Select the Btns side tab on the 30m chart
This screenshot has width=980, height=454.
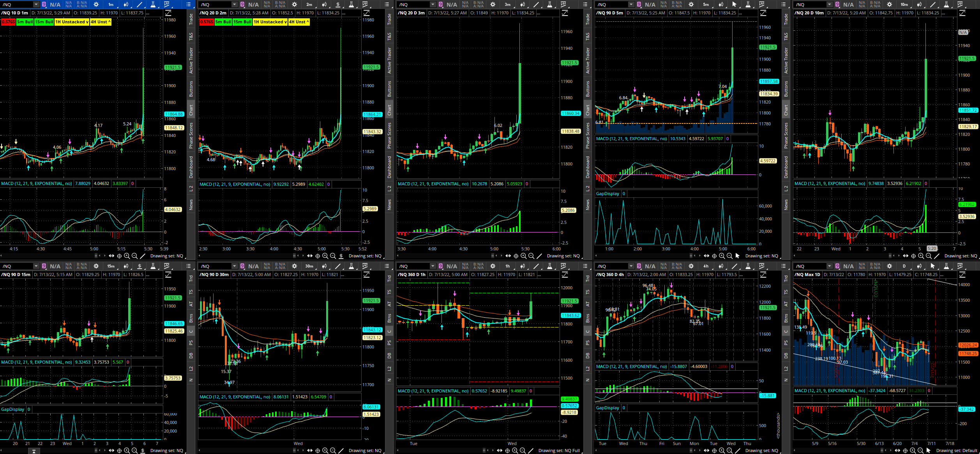389,318
